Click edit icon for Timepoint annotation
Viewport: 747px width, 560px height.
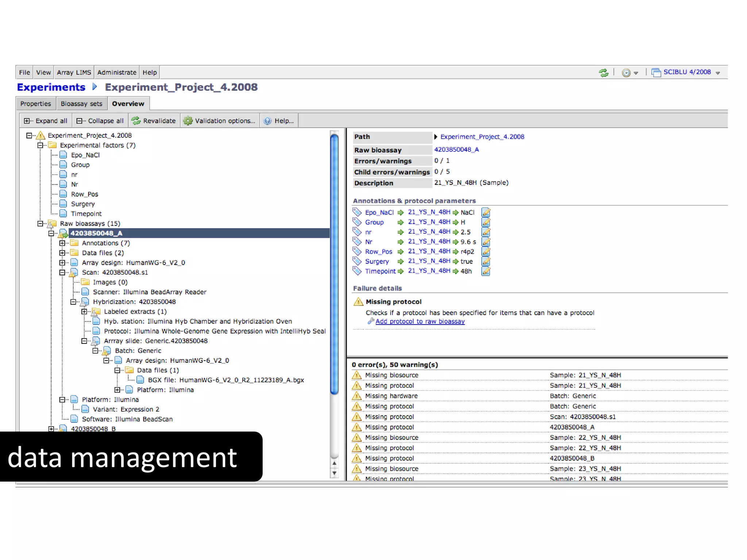(486, 271)
